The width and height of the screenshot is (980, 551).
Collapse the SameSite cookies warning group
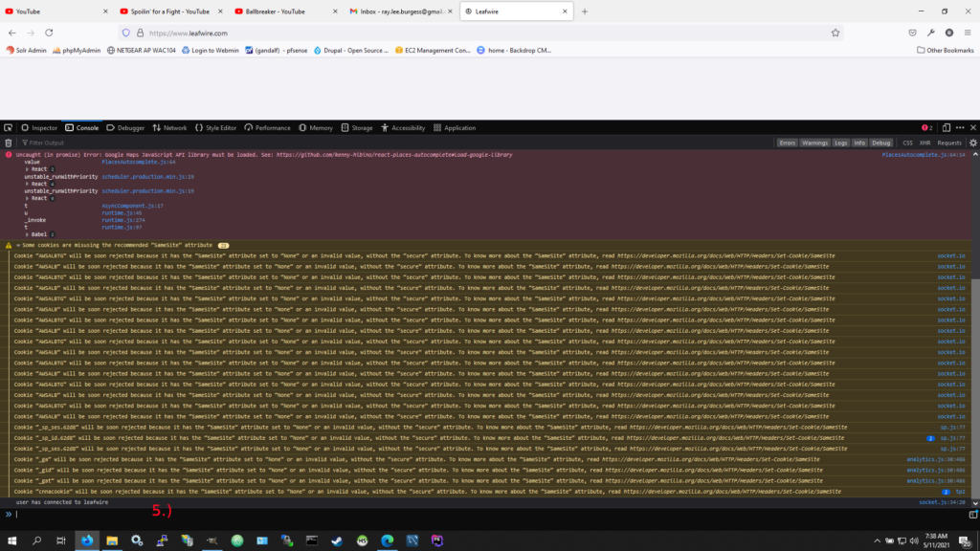coord(18,246)
